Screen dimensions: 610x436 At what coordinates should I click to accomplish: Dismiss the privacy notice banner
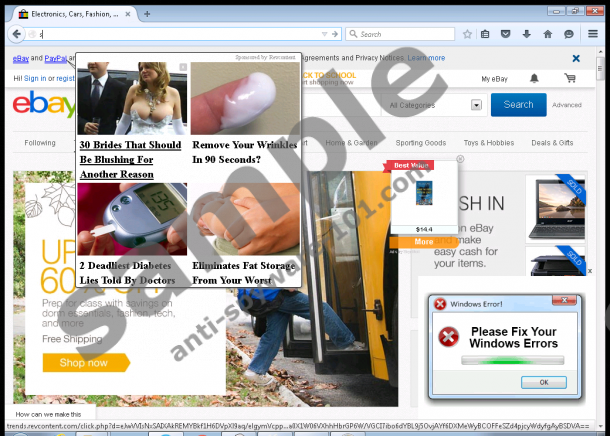[576, 59]
